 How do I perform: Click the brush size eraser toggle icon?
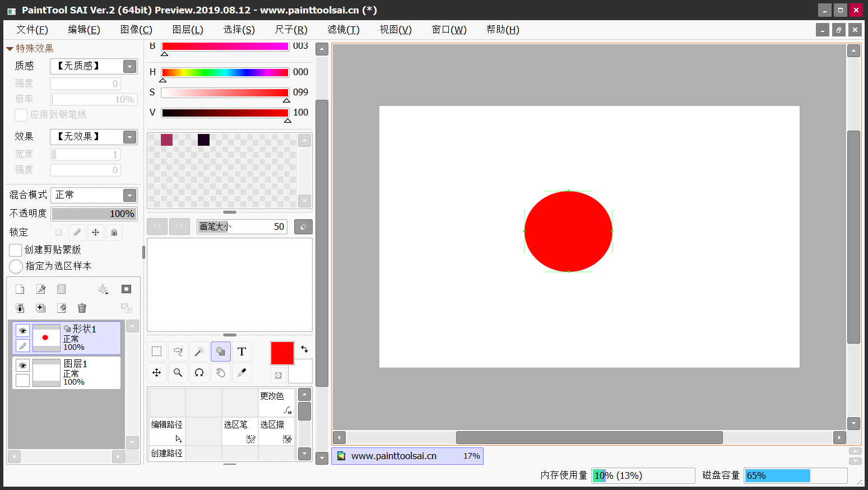[x=303, y=226]
